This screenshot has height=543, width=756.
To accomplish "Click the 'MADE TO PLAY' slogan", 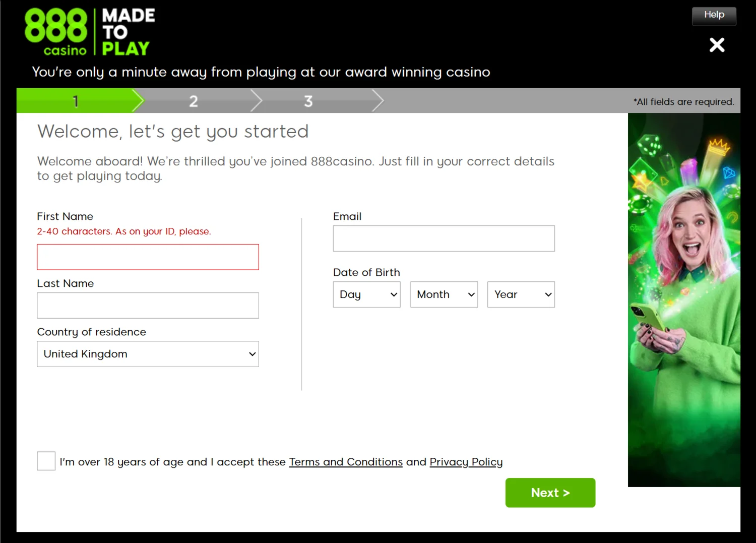I will [x=128, y=32].
